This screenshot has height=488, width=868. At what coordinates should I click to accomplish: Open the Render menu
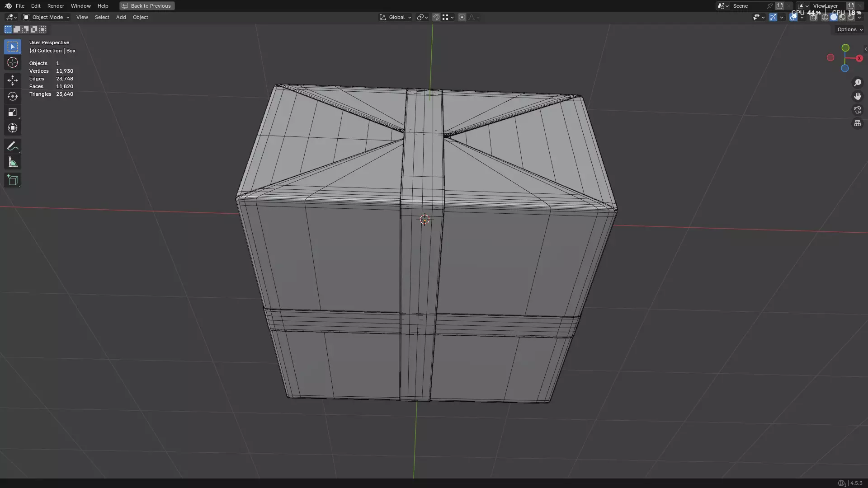point(56,6)
